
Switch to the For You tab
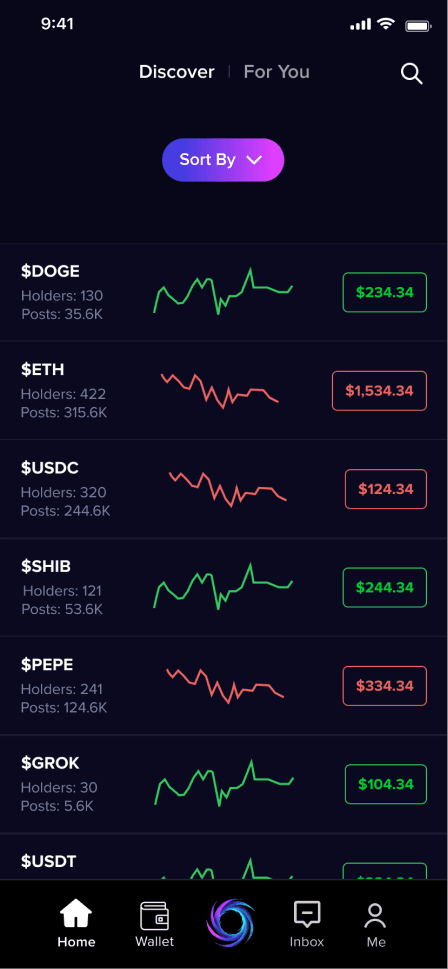point(277,72)
